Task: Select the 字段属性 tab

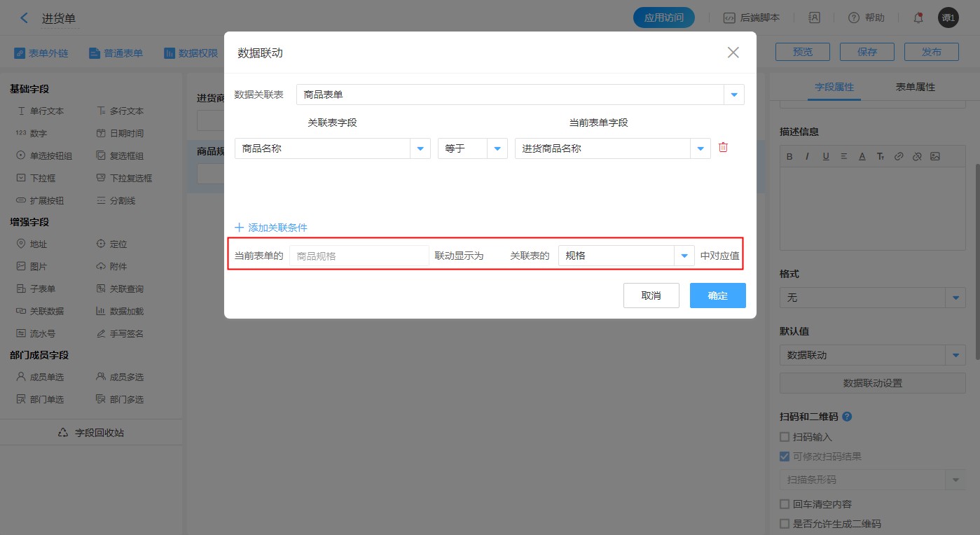Action: [x=834, y=88]
